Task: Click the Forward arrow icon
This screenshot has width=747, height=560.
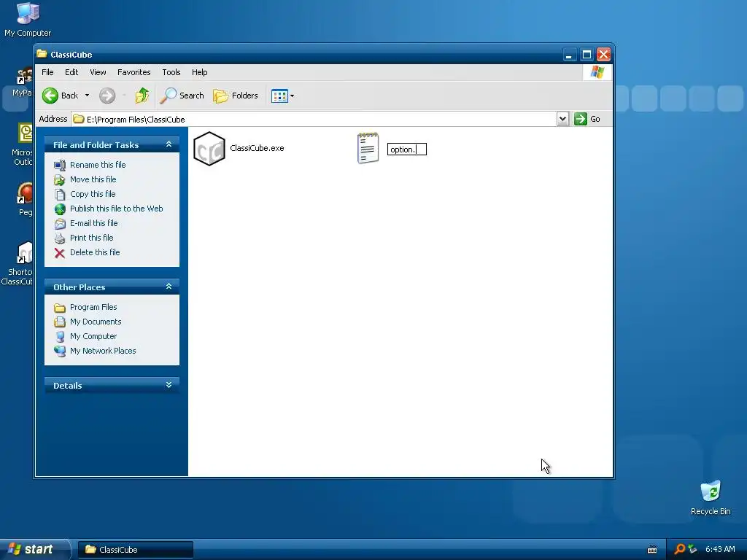Action: pyautogui.click(x=107, y=96)
